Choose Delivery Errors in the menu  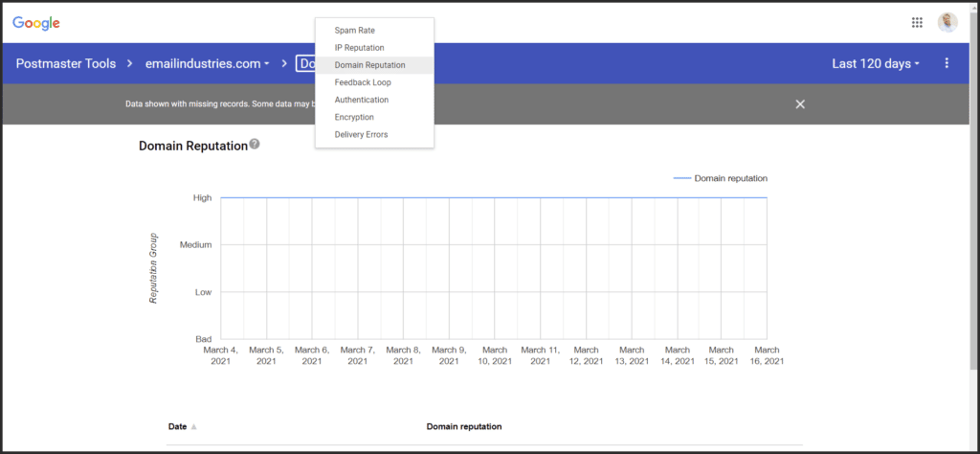(x=361, y=134)
